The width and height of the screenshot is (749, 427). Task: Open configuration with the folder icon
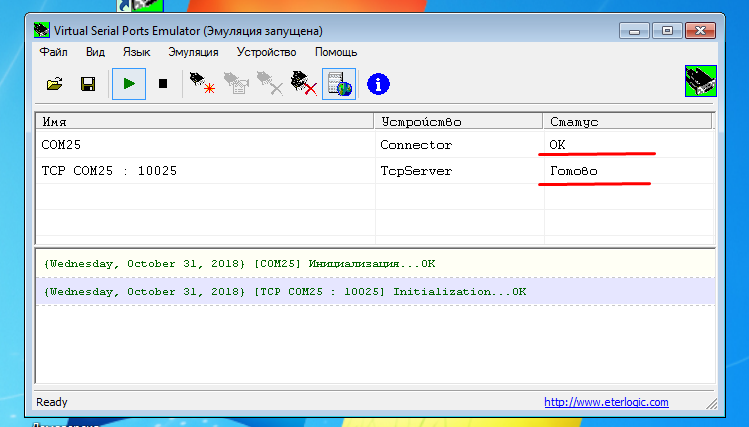[x=54, y=84]
